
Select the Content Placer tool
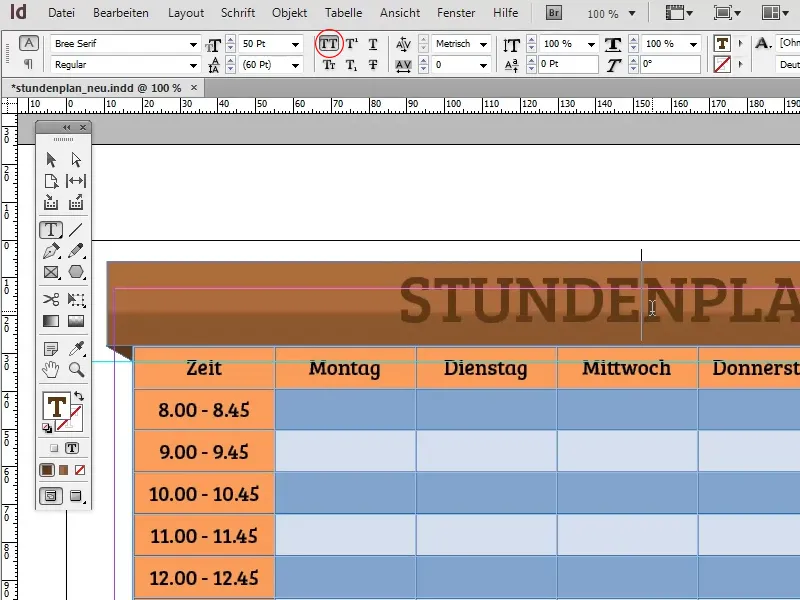click(x=76, y=203)
